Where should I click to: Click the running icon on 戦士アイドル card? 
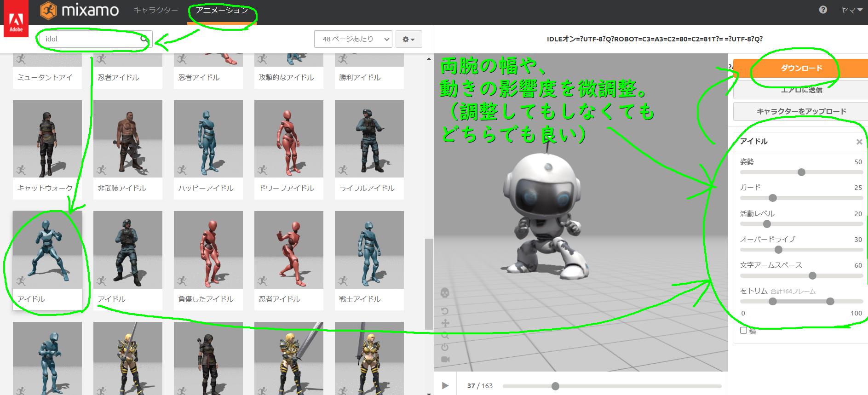point(343,281)
